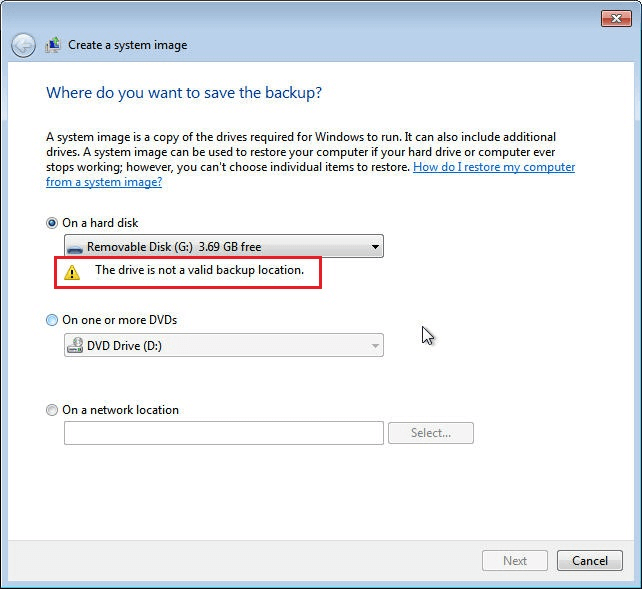Viewport: 642px width, 589px height.
Task: Click the DVD Drive disc icon
Action: tap(75, 346)
